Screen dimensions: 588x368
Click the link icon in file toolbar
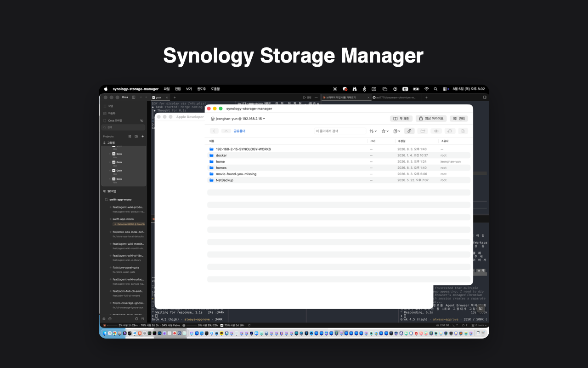coord(409,131)
